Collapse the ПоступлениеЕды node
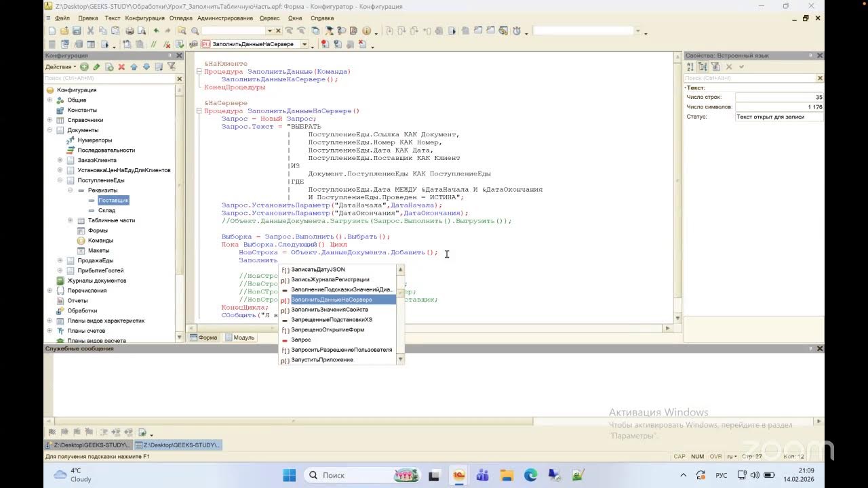868x488 pixels. [x=60, y=180]
